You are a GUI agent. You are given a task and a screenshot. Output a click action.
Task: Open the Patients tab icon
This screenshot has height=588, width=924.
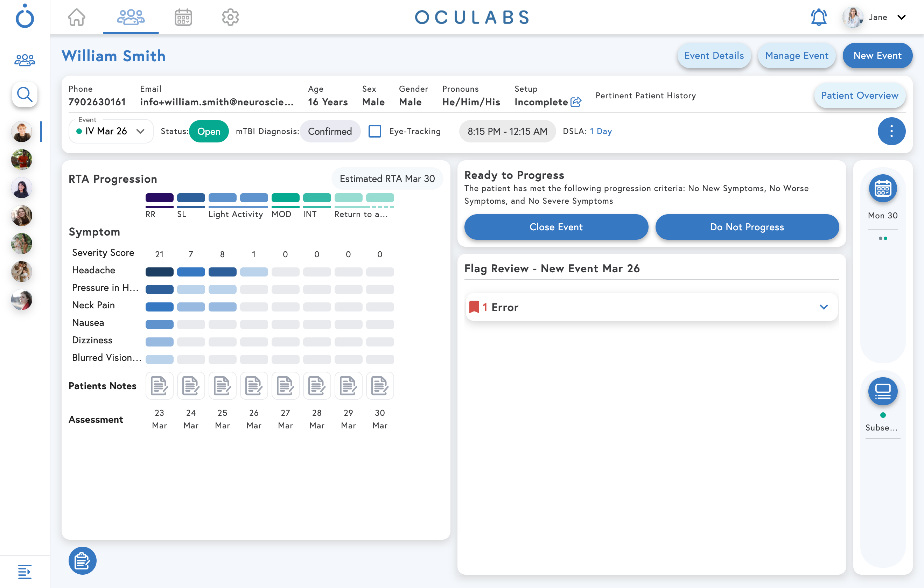pyautogui.click(x=131, y=17)
